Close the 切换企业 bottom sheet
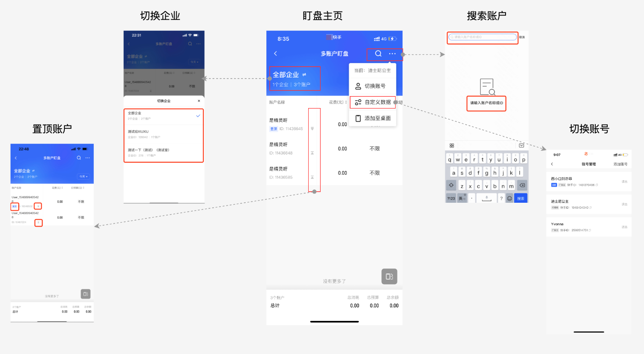This screenshot has height=354, width=644. pyautogui.click(x=199, y=101)
